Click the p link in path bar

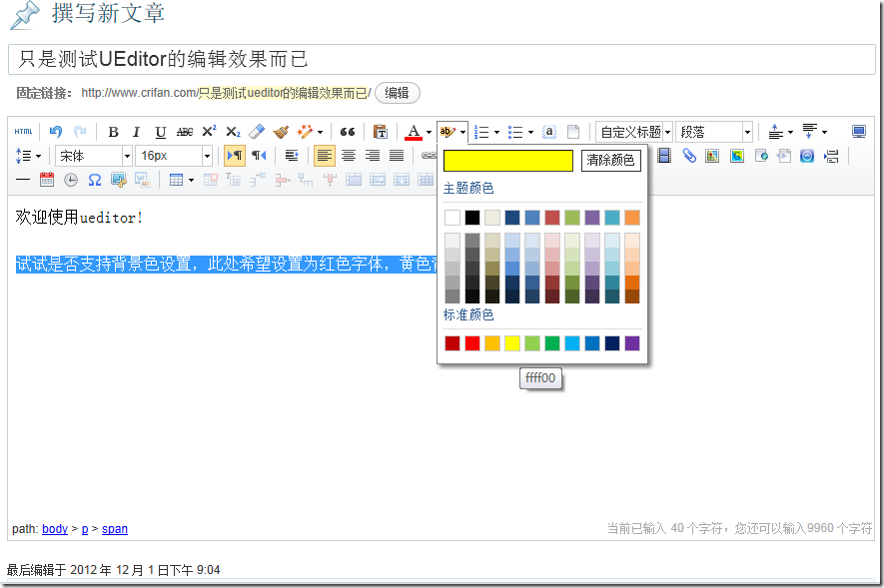pos(85,529)
